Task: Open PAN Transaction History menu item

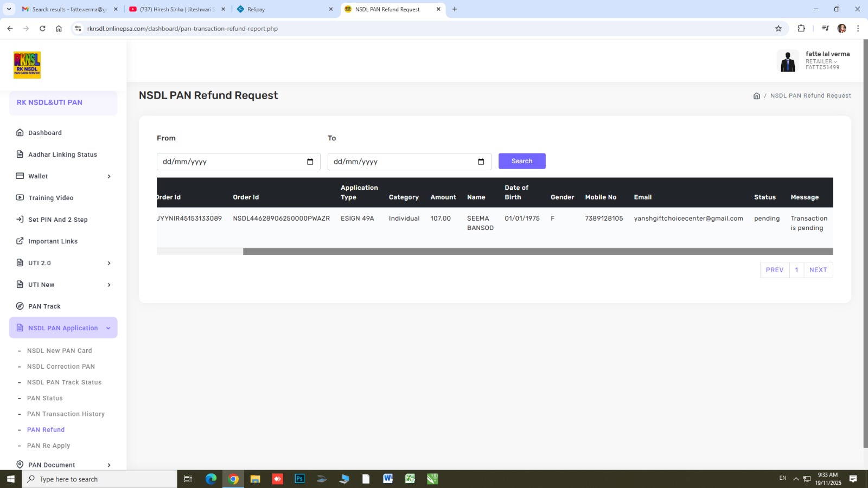Action: click(66, 414)
